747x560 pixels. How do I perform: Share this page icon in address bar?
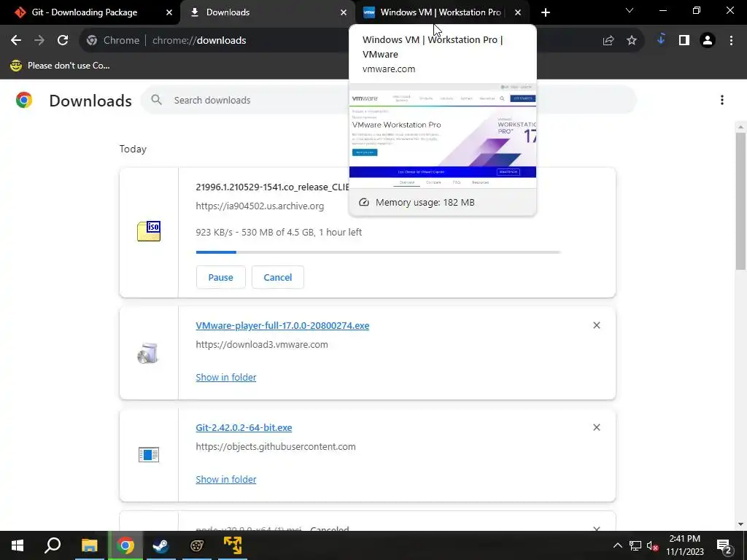tap(608, 41)
